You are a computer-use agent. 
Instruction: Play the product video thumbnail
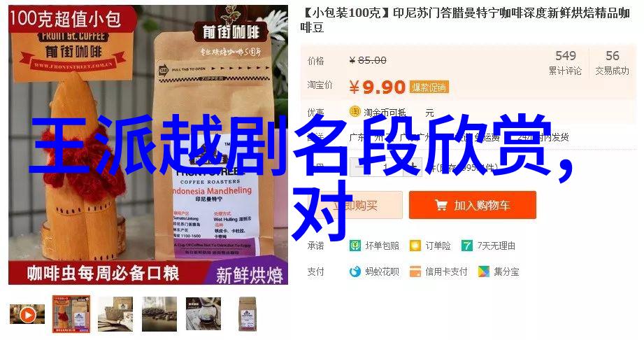(x=27, y=315)
